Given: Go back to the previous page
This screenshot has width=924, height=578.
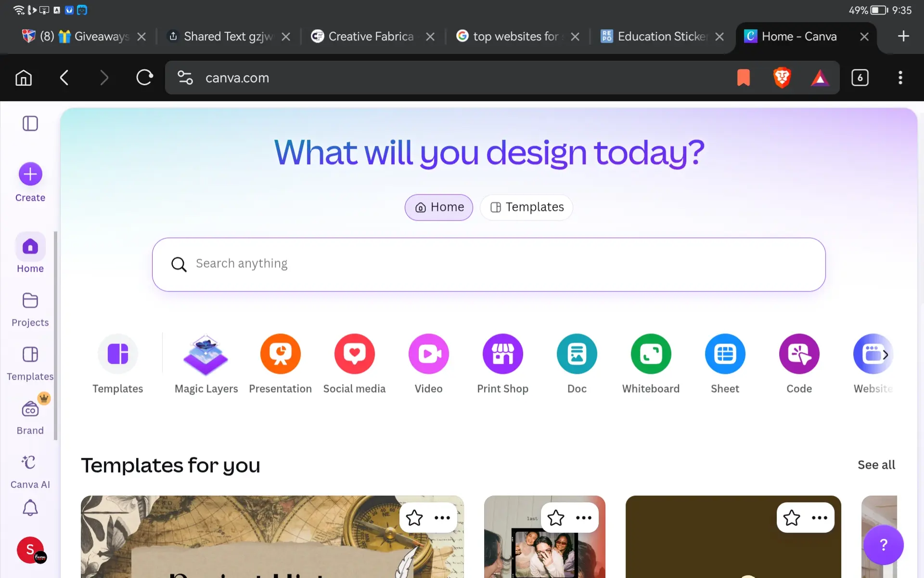Looking at the screenshot, I should (x=64, y=78).
